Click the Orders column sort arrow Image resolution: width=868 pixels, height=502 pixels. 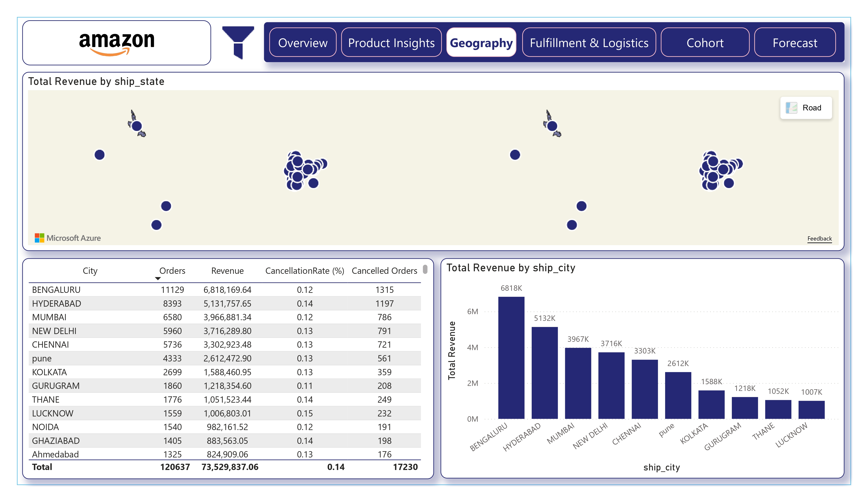158,278
